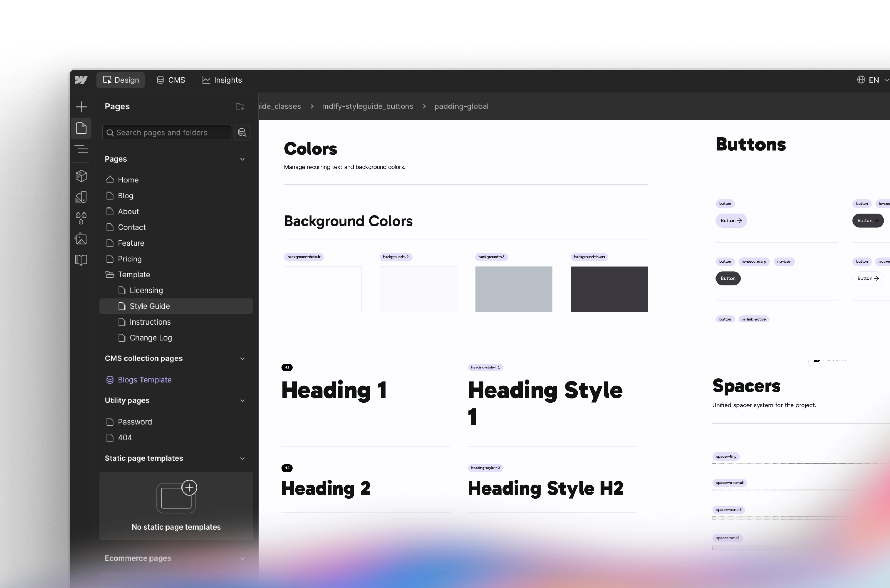
Task: Select the Style Guide page
Action: pyautogui.click(x=150, y=306)
